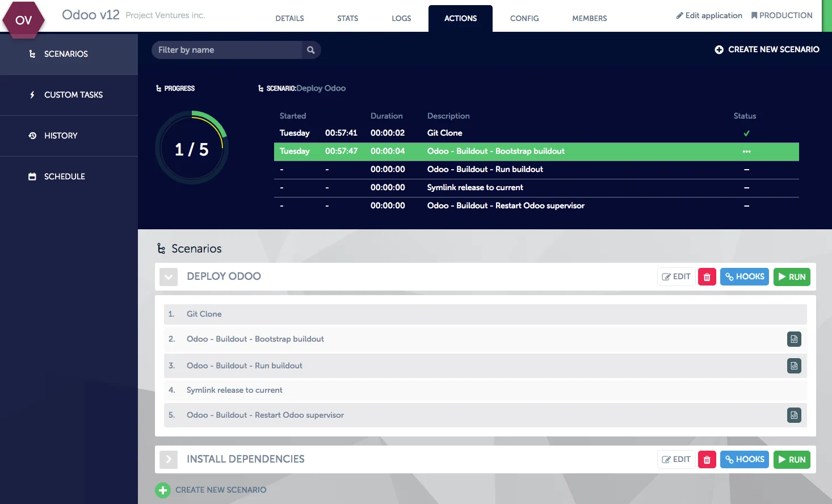Edit the Deploy Odoo scenario

(x=676, y=277)
